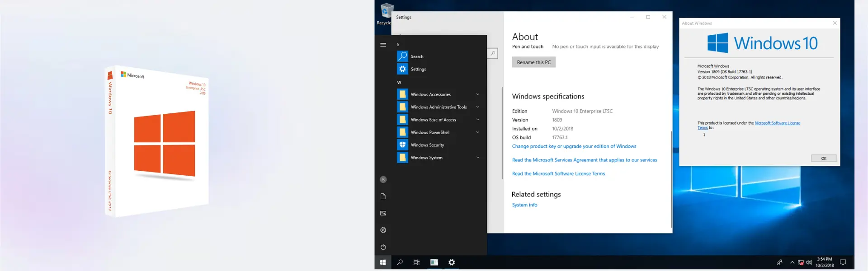Click the Settings window scrollbar
The height and width of the screenshot is (271, 868).
point(671,179)
